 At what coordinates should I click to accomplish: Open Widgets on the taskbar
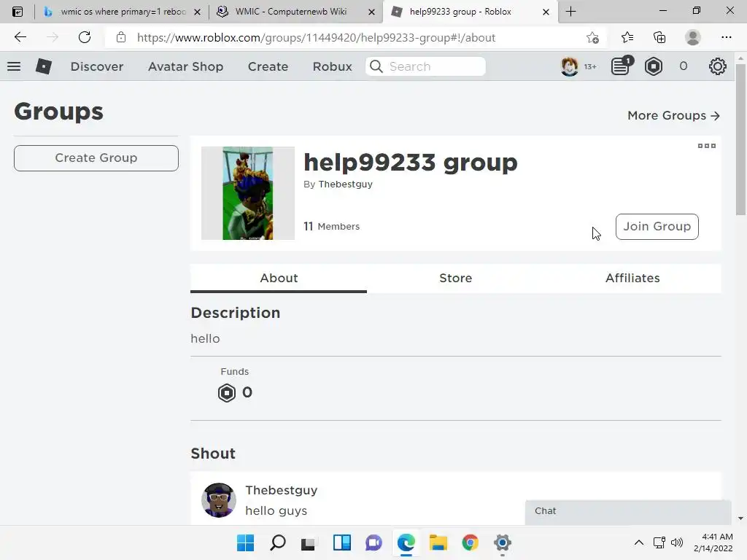[x=341, y=542]
